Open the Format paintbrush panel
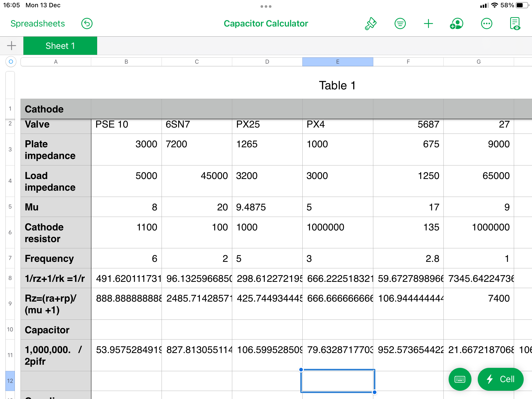Viewport: 532px width, 399px height. 371,24
